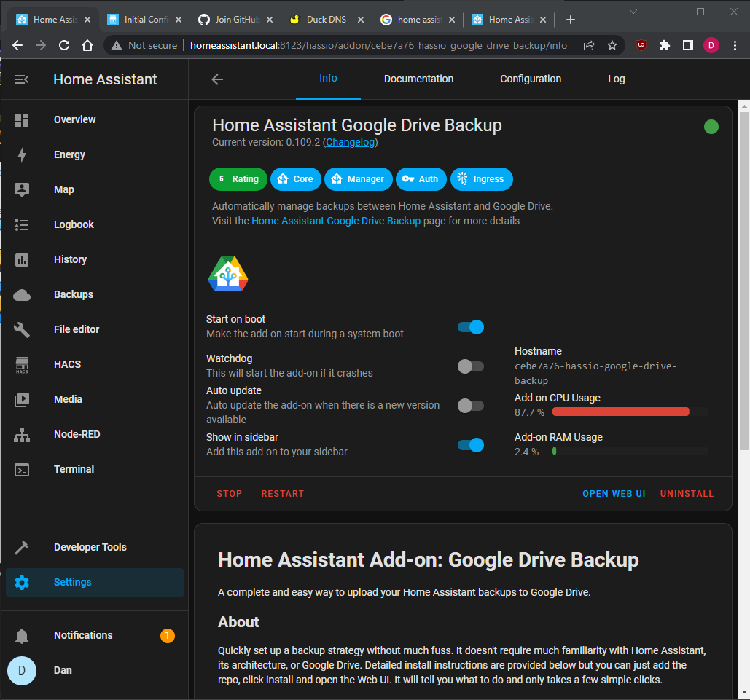Disable the Start on boot toggle
Image resolution: width=750 pixels, height=700 pixels.
471,327
